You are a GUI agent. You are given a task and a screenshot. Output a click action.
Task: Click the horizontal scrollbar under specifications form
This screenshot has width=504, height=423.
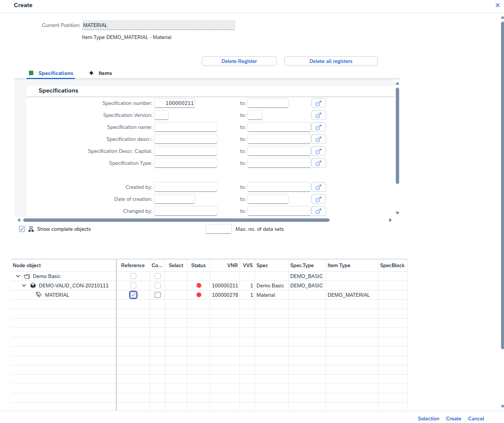(x=176, y=220)
